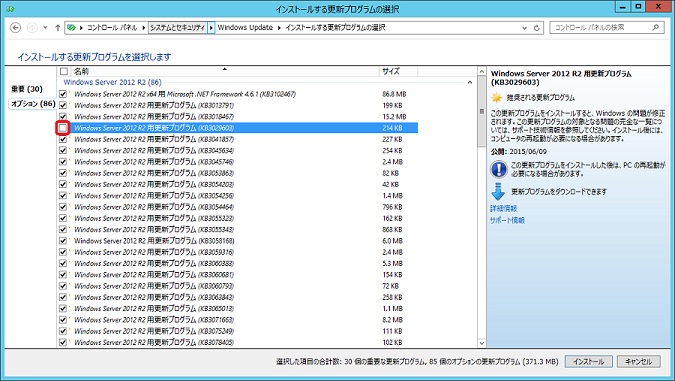Select the KB3058168 update row
The height and width of the screenshot is (381, 675).
click(x=238, y=241)
